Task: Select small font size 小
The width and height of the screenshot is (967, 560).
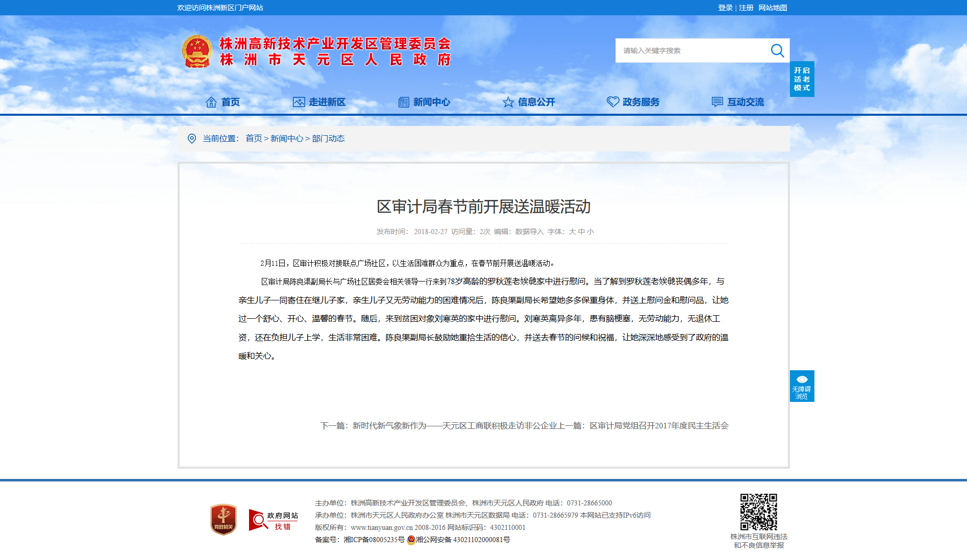Action: pos(590,232)
